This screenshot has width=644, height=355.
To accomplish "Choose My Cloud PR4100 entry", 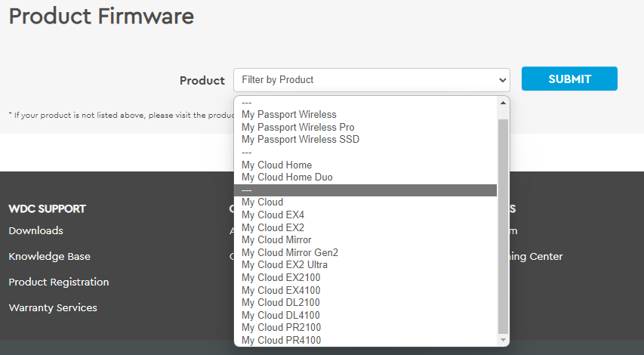I will 365,340.
